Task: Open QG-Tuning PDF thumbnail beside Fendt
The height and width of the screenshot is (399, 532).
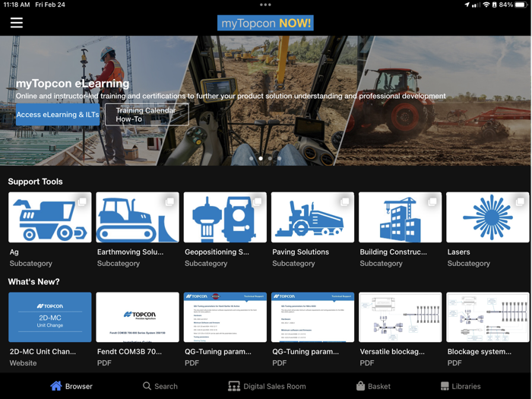Action: (x=225, y=317)
